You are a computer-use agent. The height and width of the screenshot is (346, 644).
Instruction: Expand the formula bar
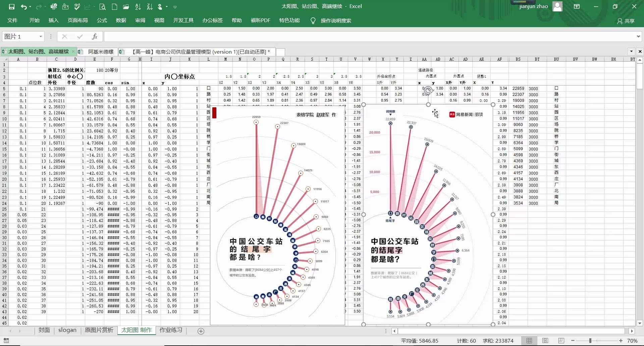638,37
